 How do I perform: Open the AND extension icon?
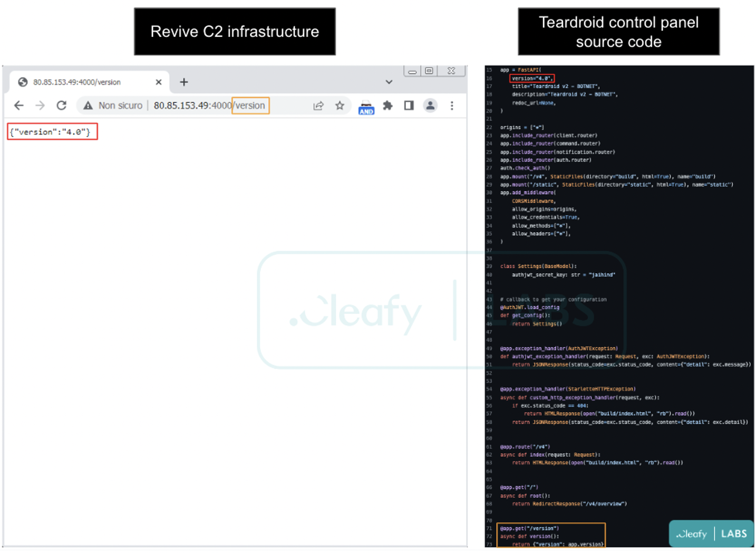tap(366, 107)
